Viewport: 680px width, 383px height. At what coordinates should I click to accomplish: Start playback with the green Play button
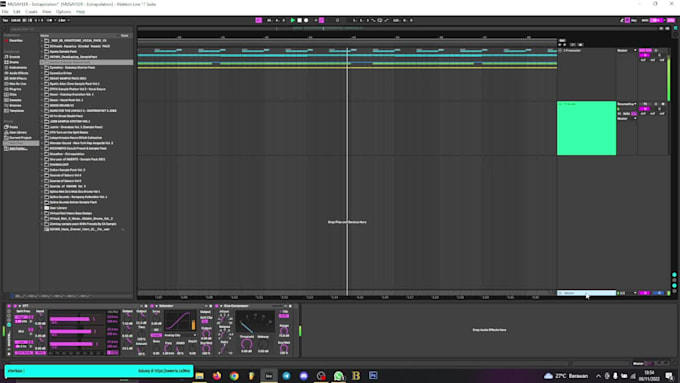293,20
